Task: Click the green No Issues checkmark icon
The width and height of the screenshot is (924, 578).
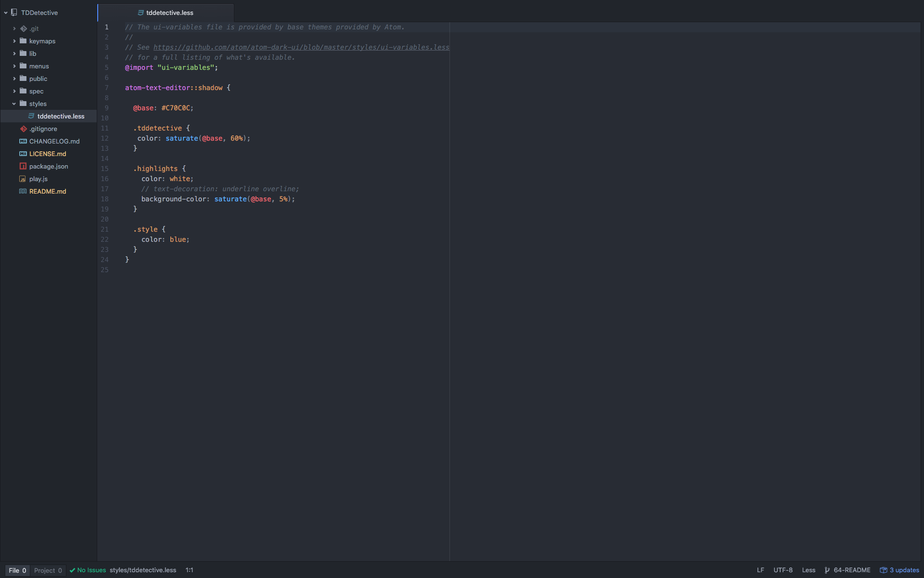Action: (x=72, y=570)
